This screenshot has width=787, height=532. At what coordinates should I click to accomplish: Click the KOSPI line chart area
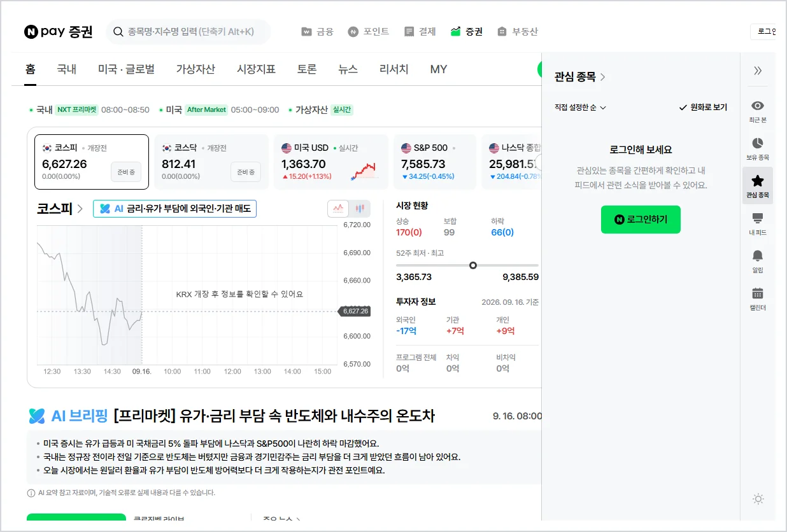tap(186, 294)
